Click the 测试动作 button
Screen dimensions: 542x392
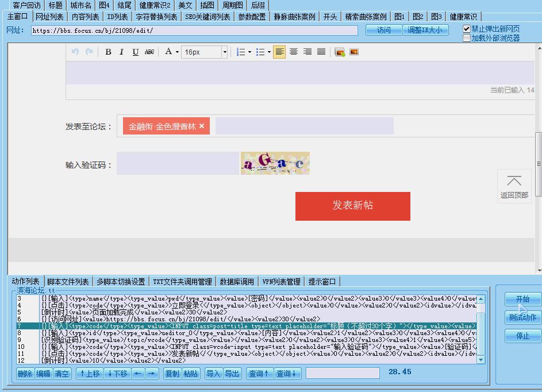pyautogui.click(x=522, y=317)
